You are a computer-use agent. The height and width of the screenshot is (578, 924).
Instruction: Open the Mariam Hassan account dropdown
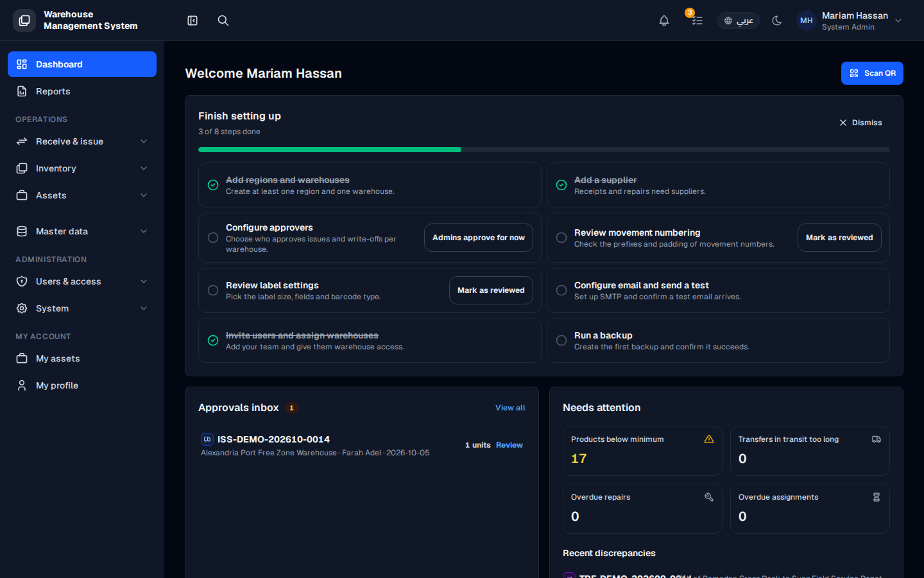pos(850,21)
